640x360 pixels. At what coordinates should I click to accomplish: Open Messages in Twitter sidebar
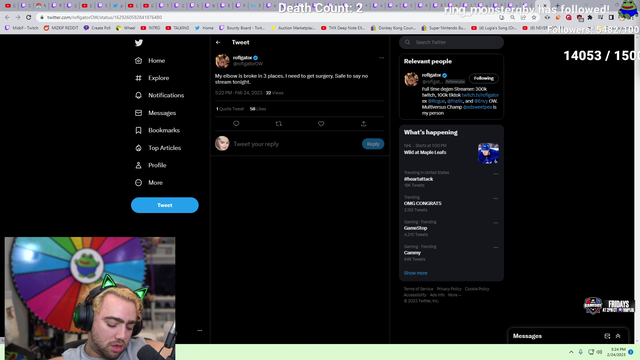tap(155, 113)
